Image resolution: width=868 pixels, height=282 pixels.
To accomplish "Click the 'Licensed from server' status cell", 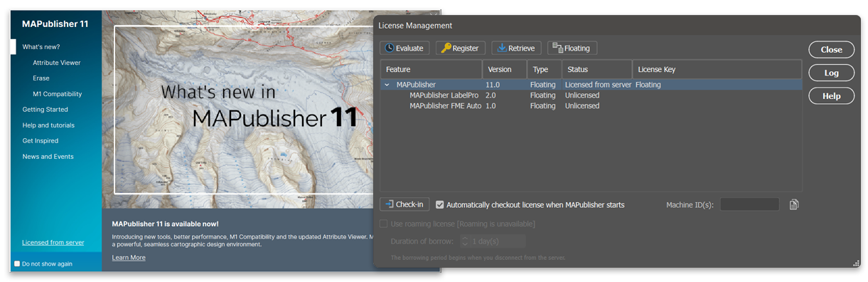I will 598,85.
